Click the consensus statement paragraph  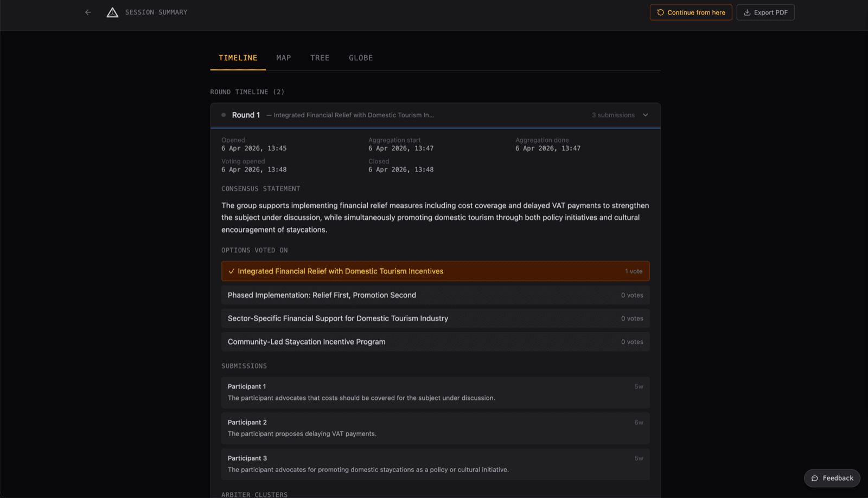click(x=435, y=218)
